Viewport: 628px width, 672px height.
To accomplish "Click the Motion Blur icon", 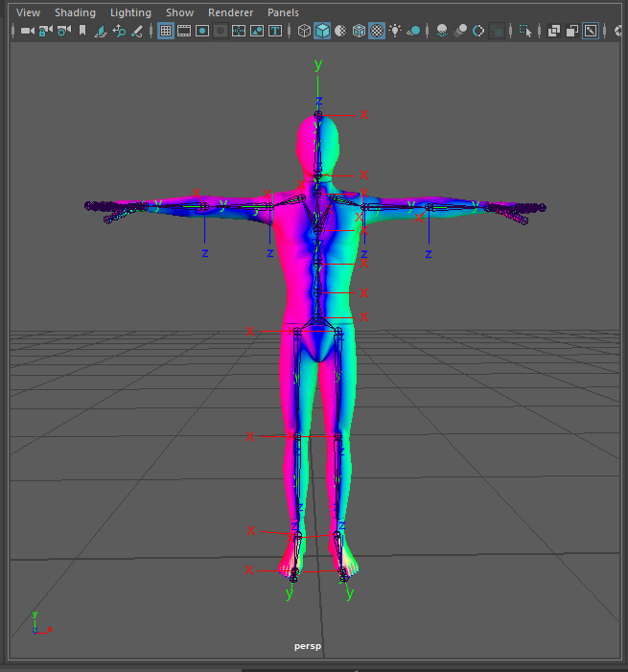I will (460, 31).
